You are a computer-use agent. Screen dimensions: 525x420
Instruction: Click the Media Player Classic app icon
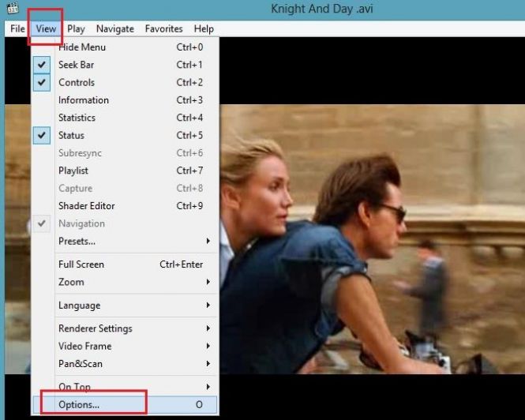pyautogui.click(x=13, y=7)
